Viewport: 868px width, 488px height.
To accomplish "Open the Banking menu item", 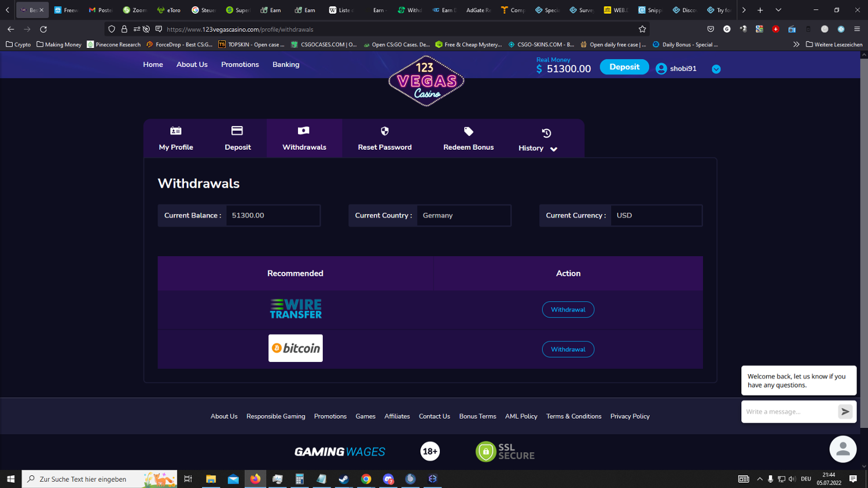I will (286, 65).
